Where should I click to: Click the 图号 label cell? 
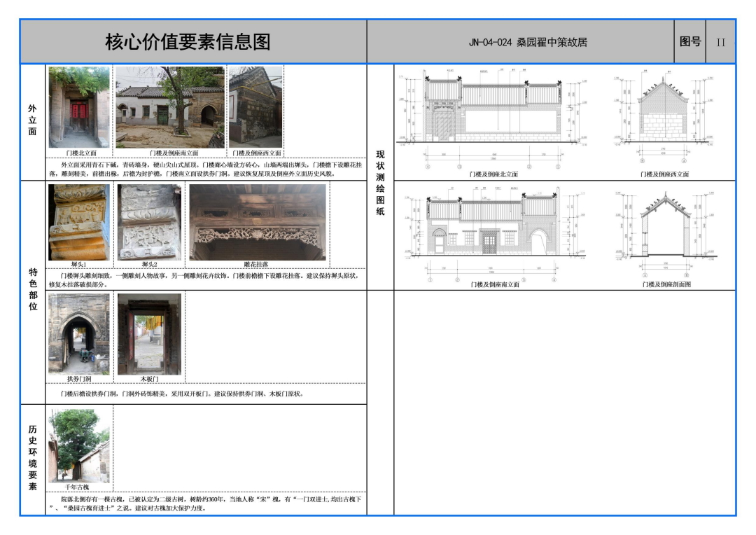pyautogui.click(x=690, y=42)
